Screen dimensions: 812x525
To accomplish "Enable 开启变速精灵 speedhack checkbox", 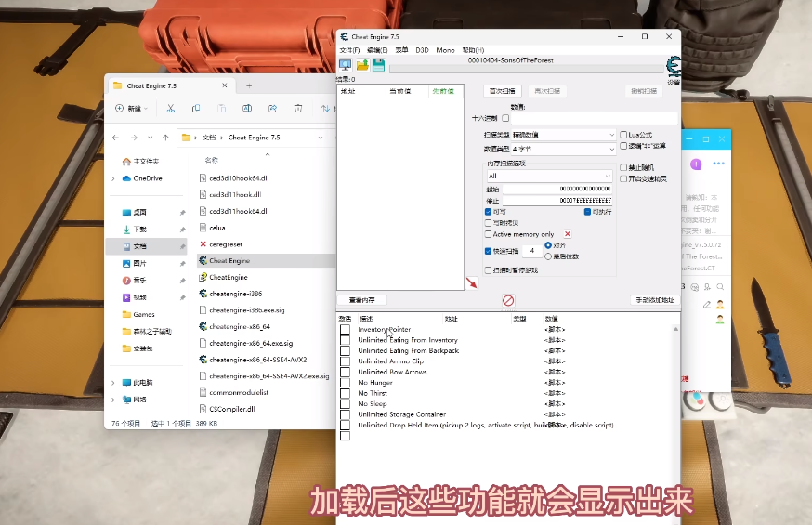I will [x=623, y=178].
